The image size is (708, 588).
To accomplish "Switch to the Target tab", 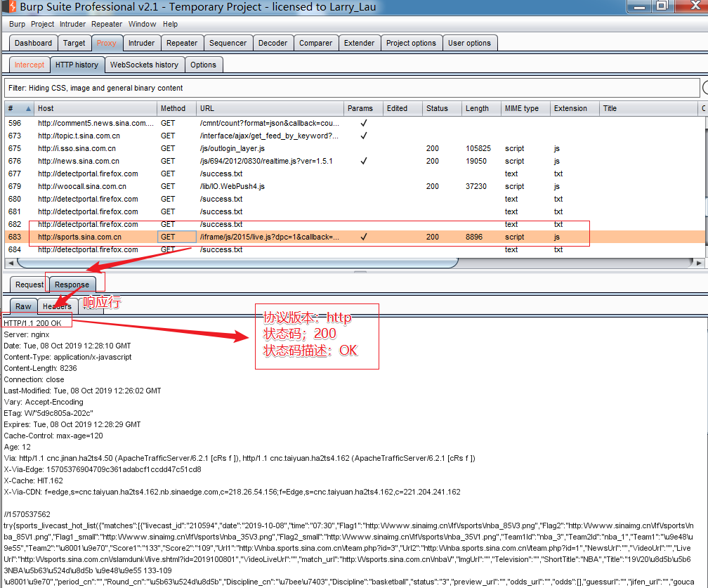I will tap(74, 43).
